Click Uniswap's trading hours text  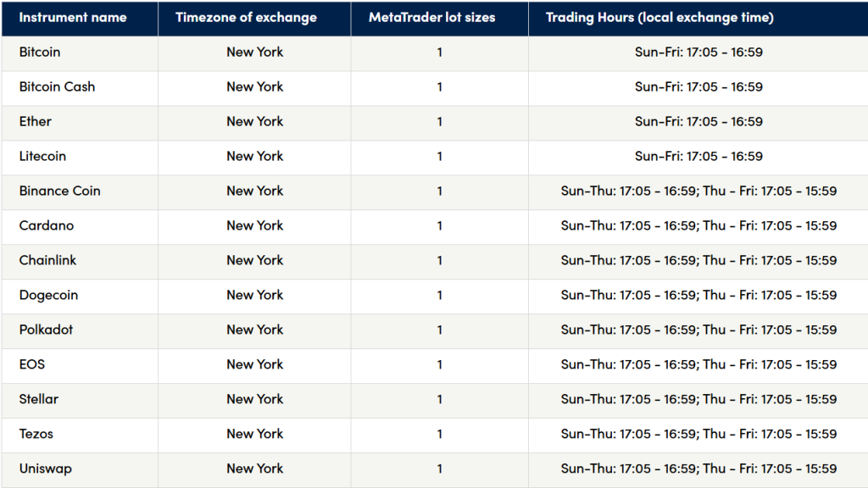[x=698, y=469]
